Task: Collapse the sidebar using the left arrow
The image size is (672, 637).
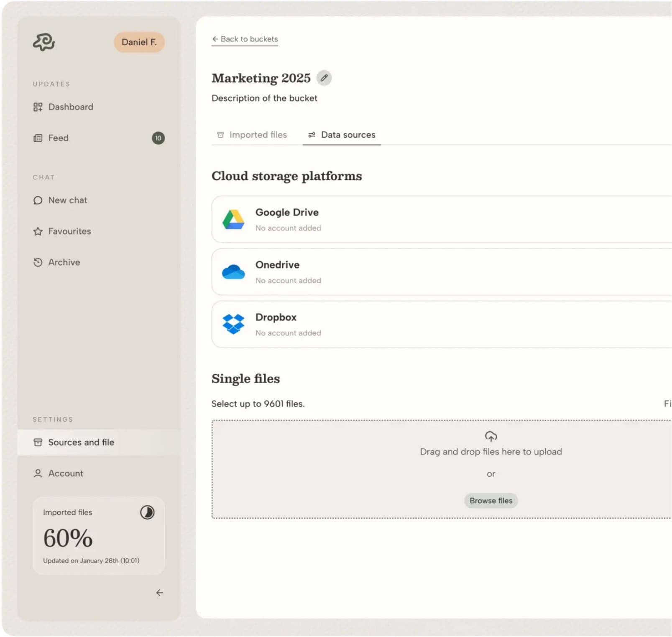Action: click(159, 593)
